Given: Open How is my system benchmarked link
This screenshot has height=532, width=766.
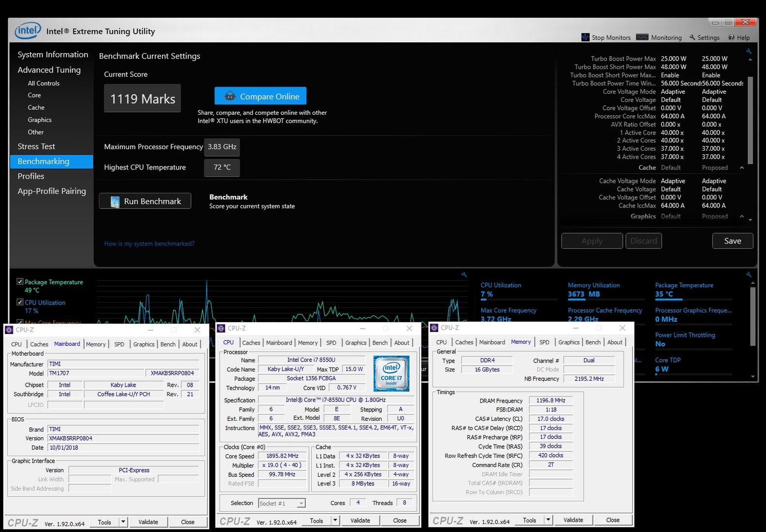Looking at the screenshot, I should 149,243.
